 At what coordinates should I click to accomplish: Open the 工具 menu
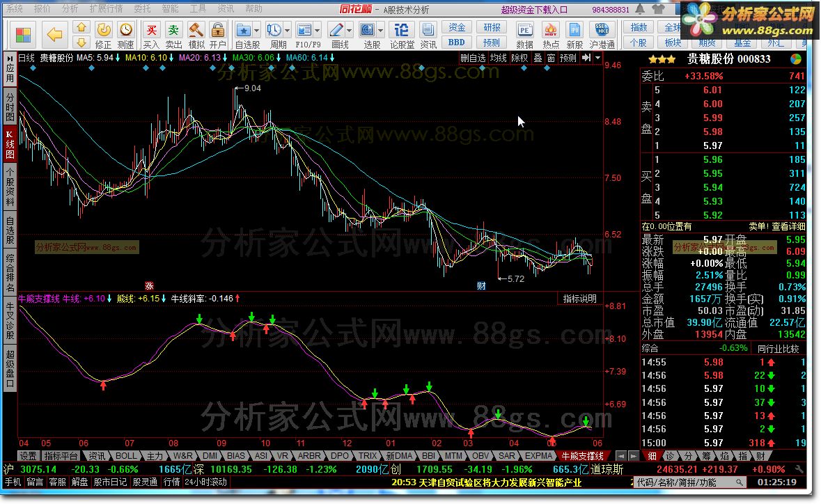[x=197, y=8]
